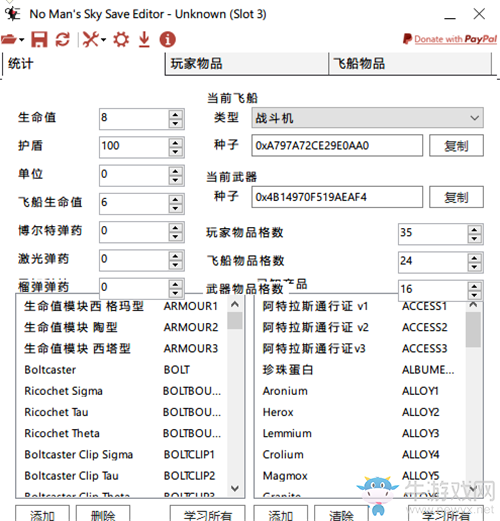
Task: Click the download update arrow icon
Action: click(x=144, y=39)
